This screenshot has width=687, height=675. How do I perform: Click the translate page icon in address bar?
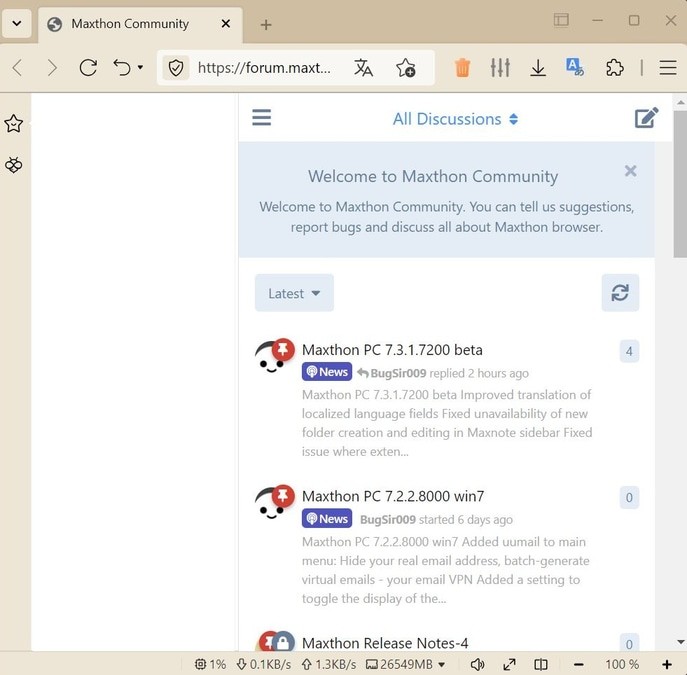[363, 68]
